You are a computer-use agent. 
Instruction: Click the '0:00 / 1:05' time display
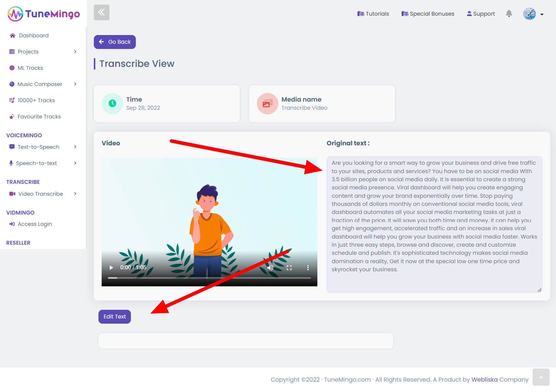pos(133,268)
